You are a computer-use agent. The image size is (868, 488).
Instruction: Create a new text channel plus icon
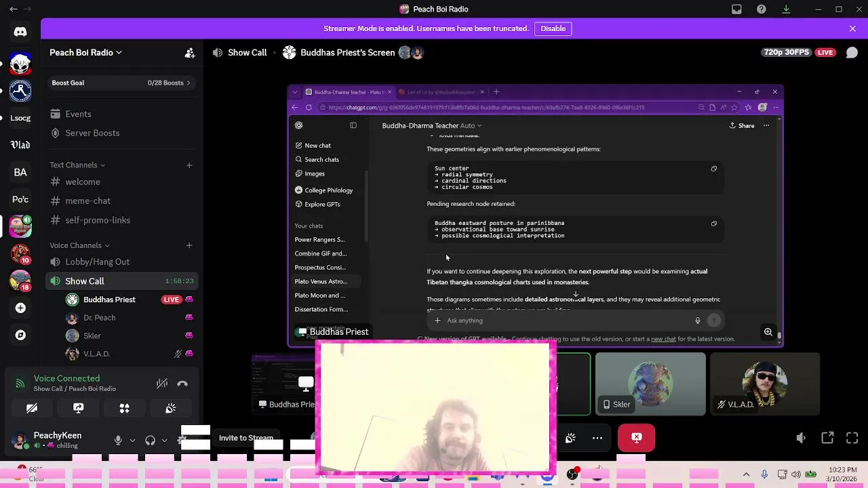pyautogui.click(x=189, y=165)
